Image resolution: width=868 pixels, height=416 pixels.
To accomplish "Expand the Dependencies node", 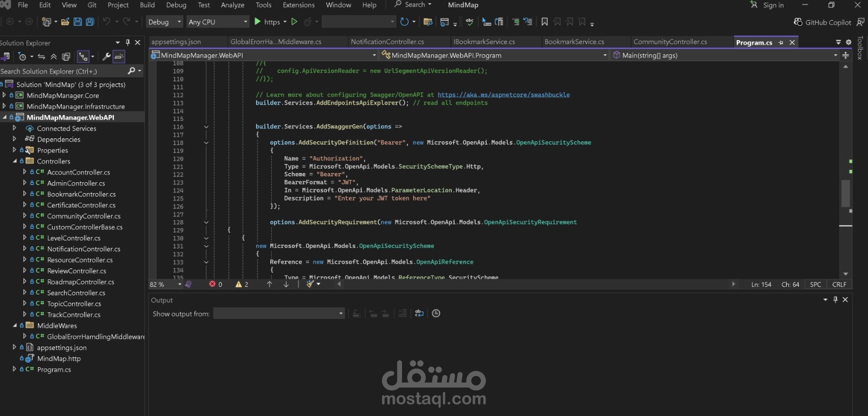I will pos(15,139).
